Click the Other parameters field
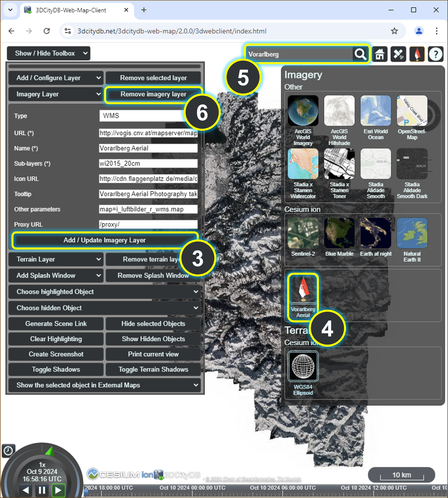Image resolution: width=448 pixels, height=498 pixels. (148, 209)
